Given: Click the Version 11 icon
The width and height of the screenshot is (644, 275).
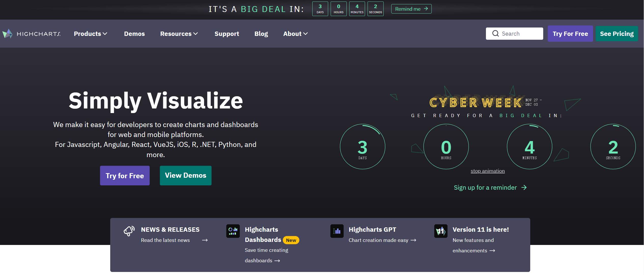Looking at the screenshot, I should point(441,231).
